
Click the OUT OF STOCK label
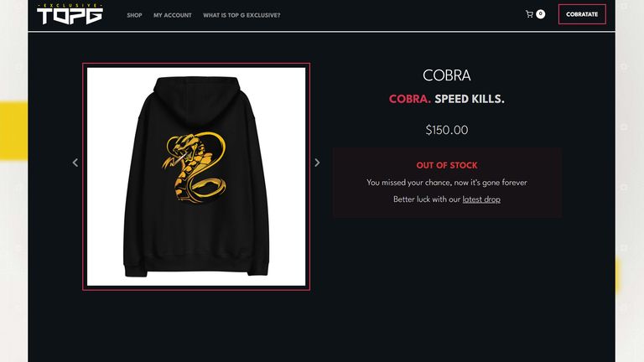coord(447,165)
